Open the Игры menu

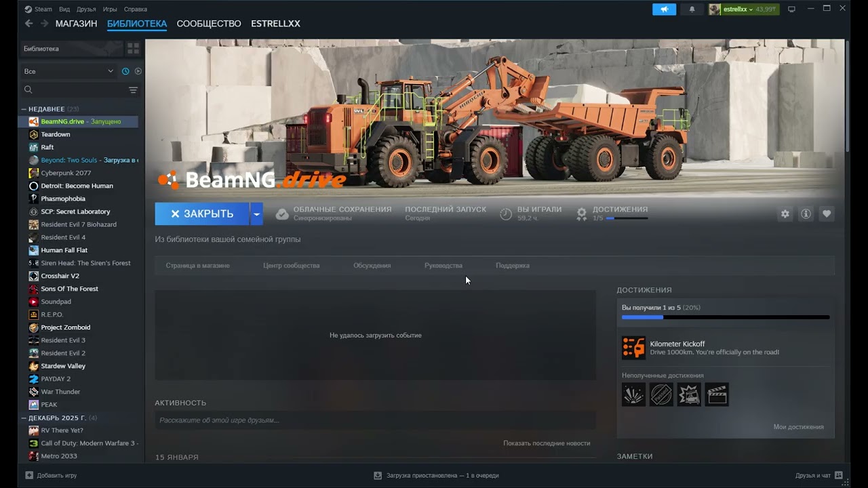click(x=110, y=9)
